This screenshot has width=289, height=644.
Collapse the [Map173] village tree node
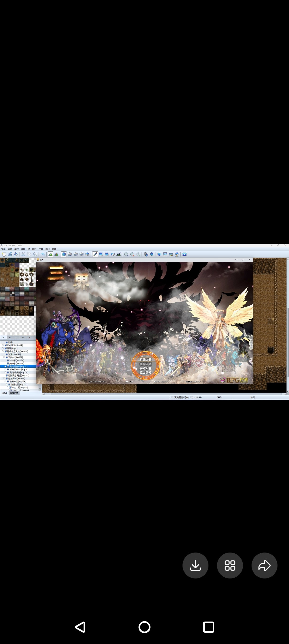(x=4, y=378)
